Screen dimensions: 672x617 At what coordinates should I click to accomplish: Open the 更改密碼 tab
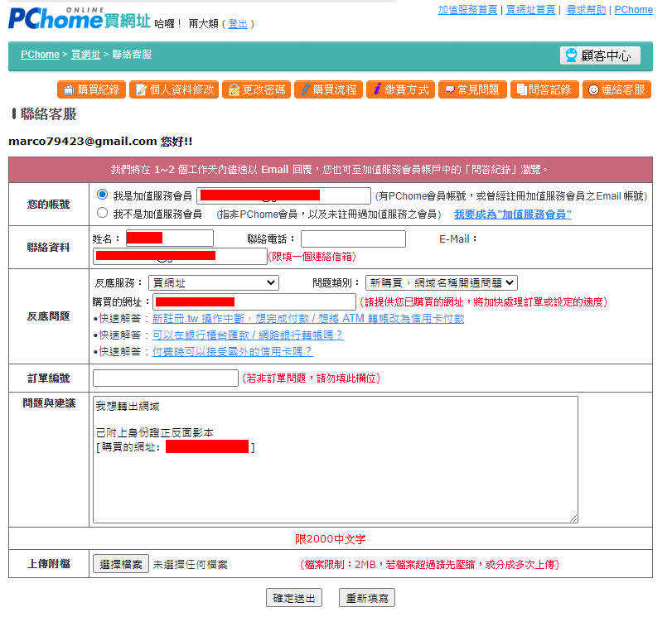coord(256,89)
